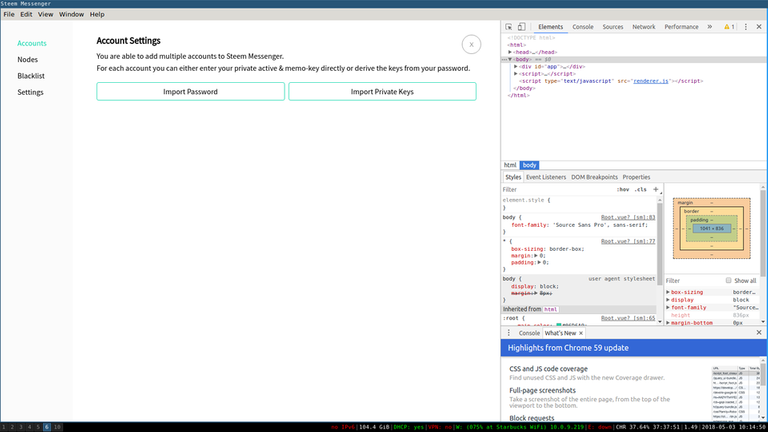Open the warnings count indicator
The image size is (768, 432).
pos(729,27)
